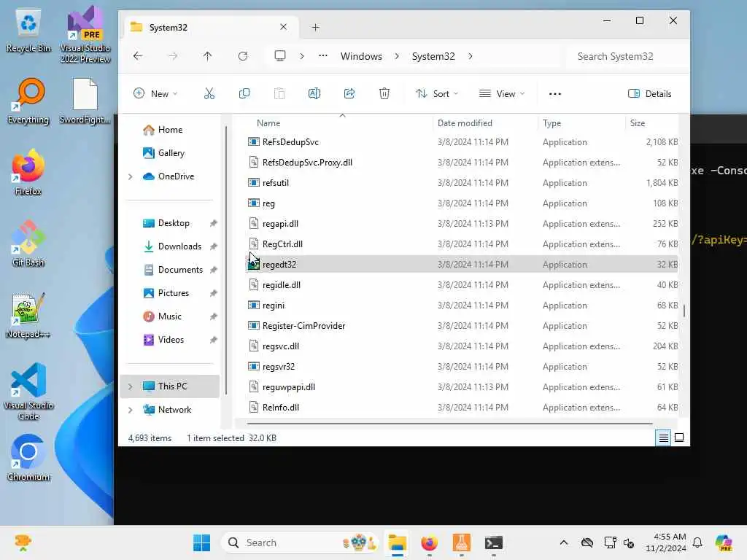Click the Paste clipboard icon
The height and width of the screenshot is (560, 747).
coord(279,93)
